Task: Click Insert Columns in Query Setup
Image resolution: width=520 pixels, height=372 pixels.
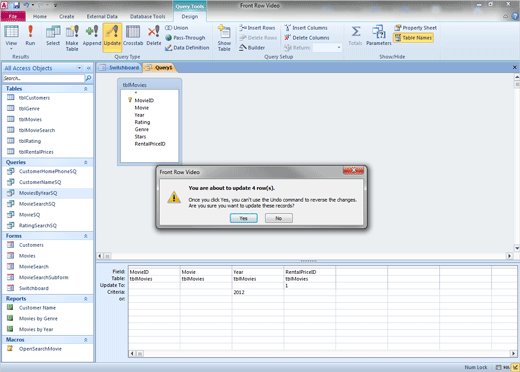Action: pos(306,28)
